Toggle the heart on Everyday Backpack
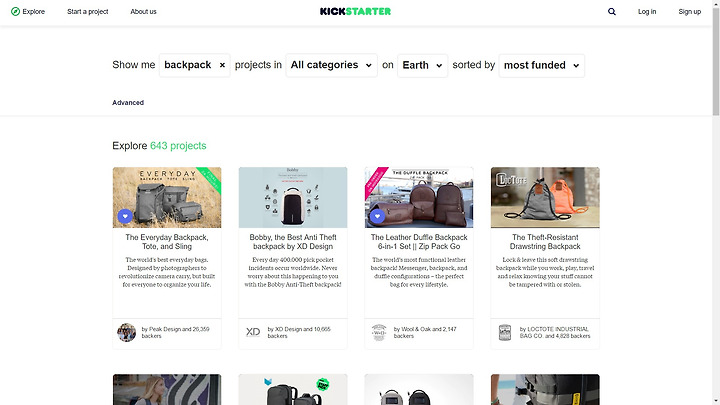The image size is (720, 405). (125, 216)
